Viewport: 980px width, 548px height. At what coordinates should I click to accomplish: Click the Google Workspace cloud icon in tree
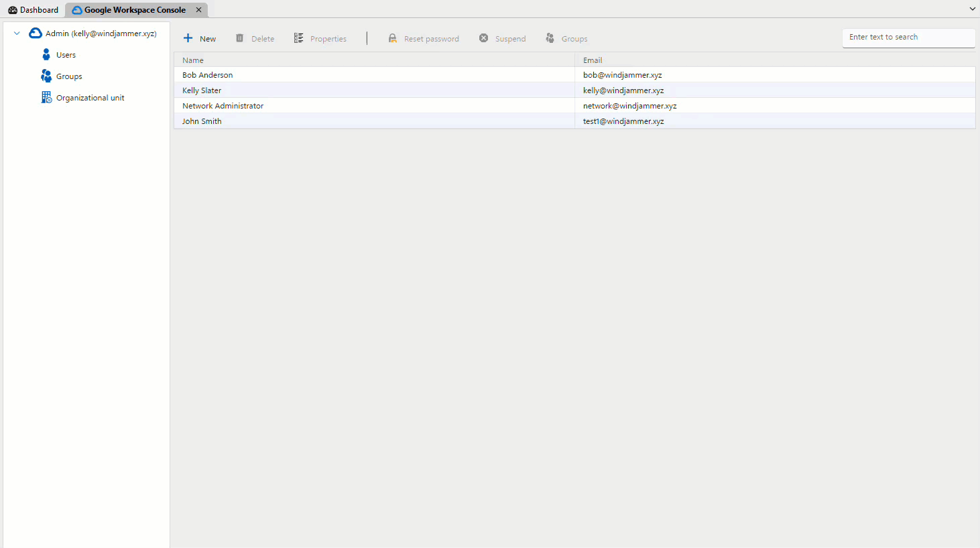pyautogui.click(x=36, y=33)
